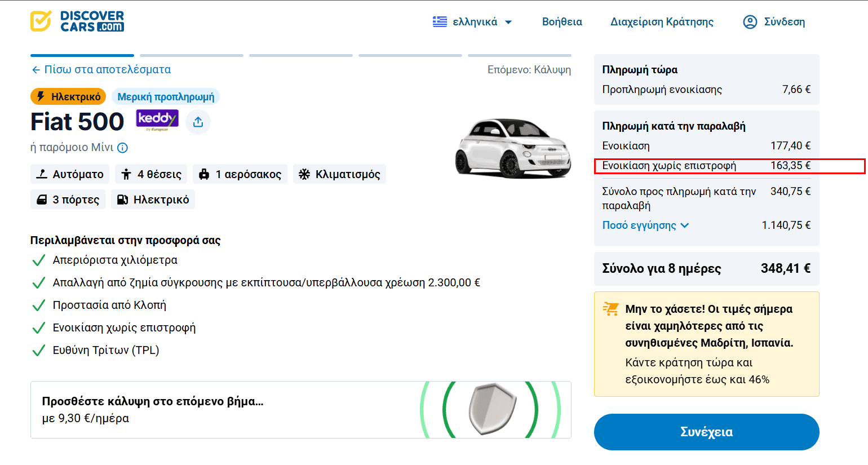Click the Πληρωμή κατά την παραλαβή heading
Screen dimensions: 868x465
674,126
